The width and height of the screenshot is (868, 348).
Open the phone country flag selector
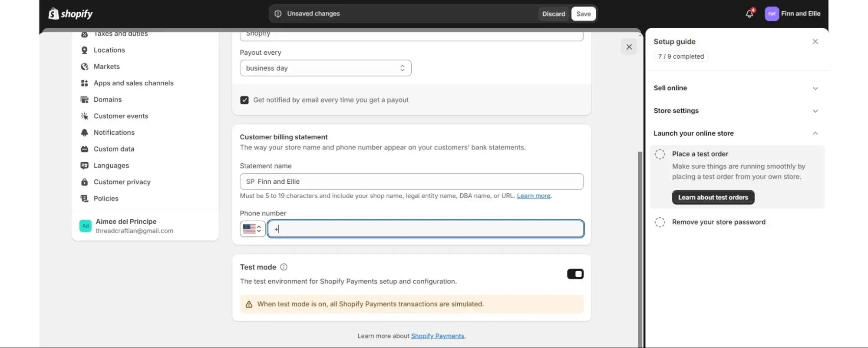pyautogui.click(x=252, y=229)
